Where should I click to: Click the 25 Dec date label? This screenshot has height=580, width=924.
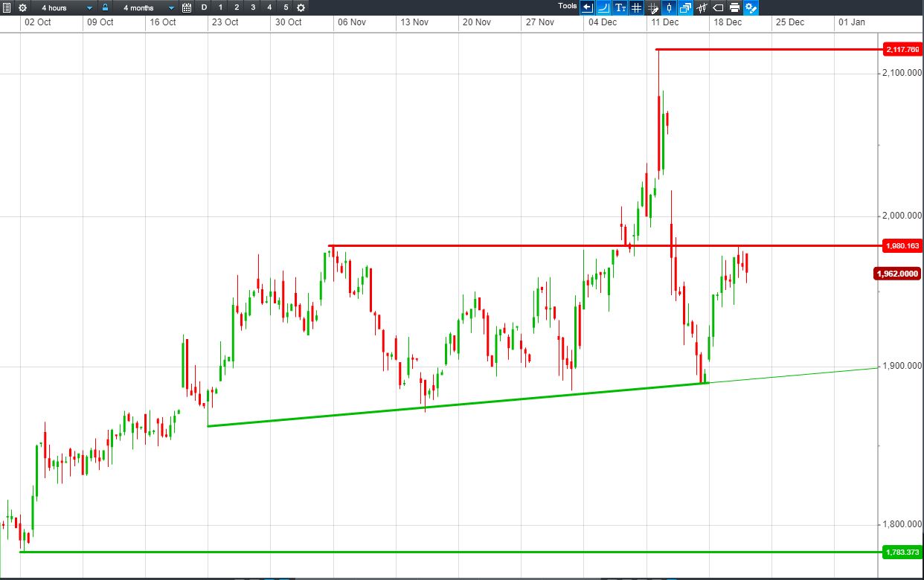coord(790,22)
